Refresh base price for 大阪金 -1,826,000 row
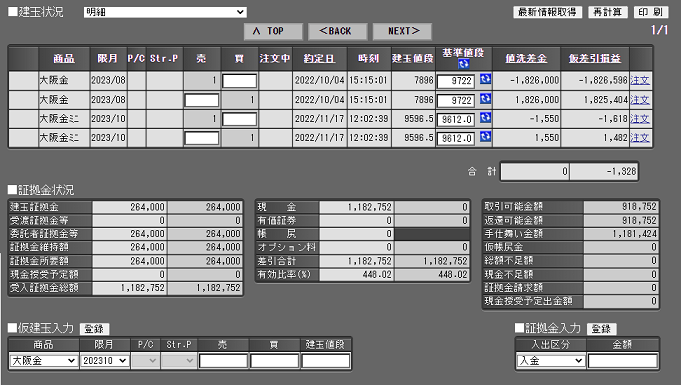Image resolution: width=681 pixels, height=385 pixels. coord(485,80)
